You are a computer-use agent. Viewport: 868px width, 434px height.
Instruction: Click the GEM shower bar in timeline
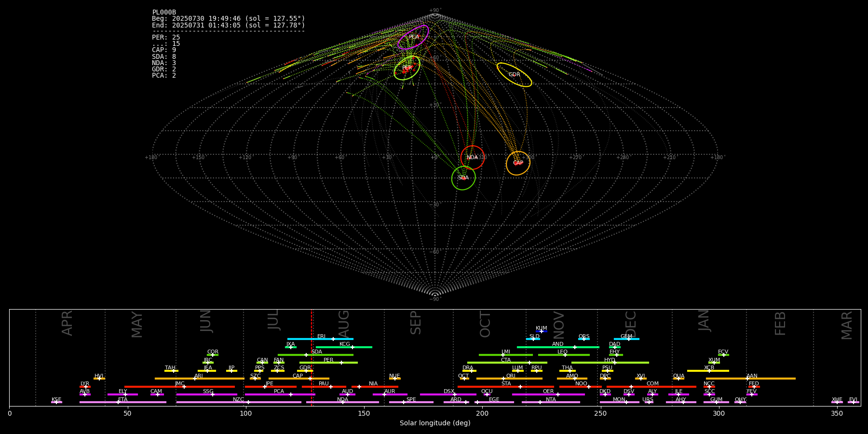(626, 339)
